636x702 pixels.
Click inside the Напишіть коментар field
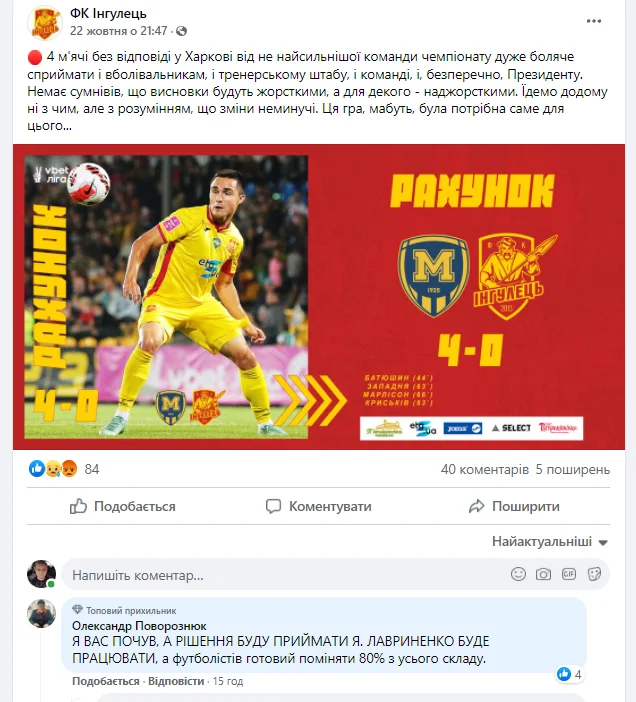(x=286, y=575)
